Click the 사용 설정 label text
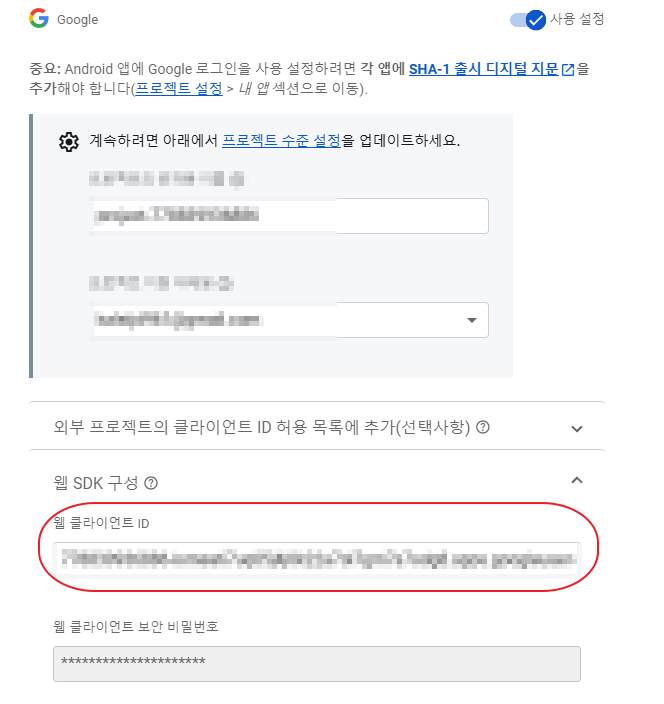Image resolution: width=664 pixels, height=704 pixels. point(577,19)
